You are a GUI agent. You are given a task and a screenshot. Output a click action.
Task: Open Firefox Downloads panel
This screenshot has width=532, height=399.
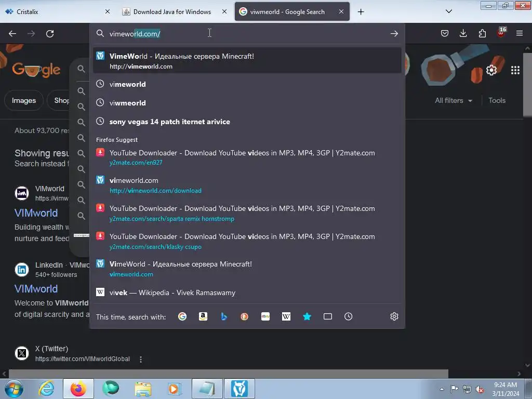tap(463, 33)
